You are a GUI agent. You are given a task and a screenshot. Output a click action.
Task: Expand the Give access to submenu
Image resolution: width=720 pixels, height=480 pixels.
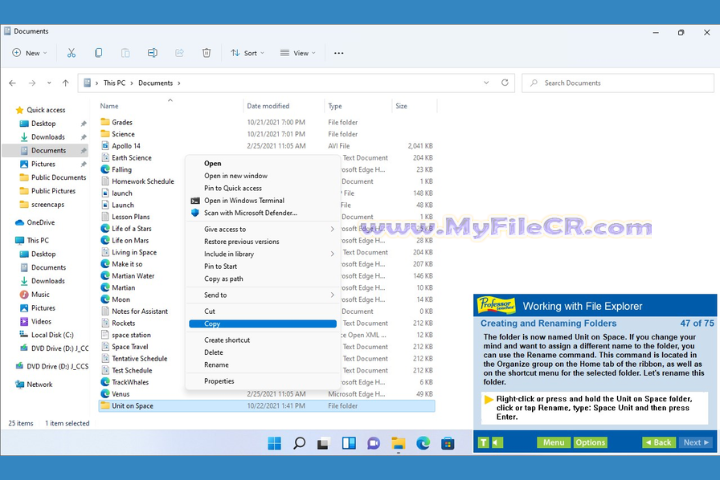(x=332, y=229)
